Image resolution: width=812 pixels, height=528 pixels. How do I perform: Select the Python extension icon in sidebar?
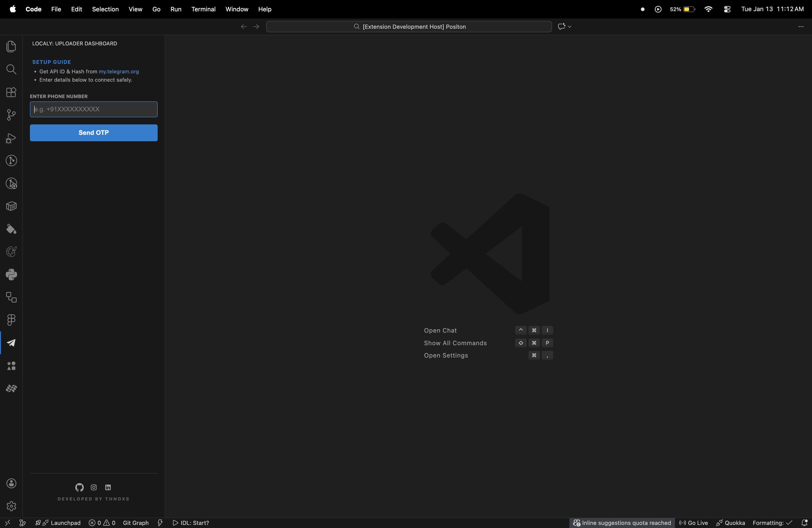[x=11, y=275]
